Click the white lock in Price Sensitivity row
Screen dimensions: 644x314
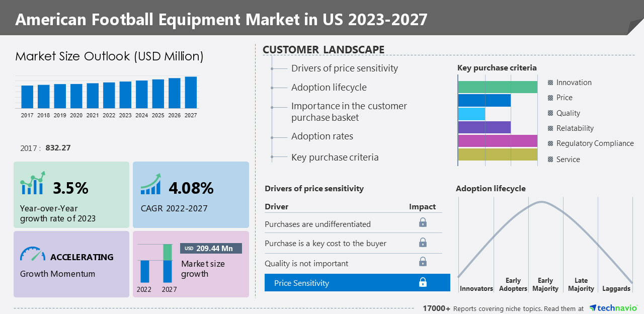coord(423,283)
